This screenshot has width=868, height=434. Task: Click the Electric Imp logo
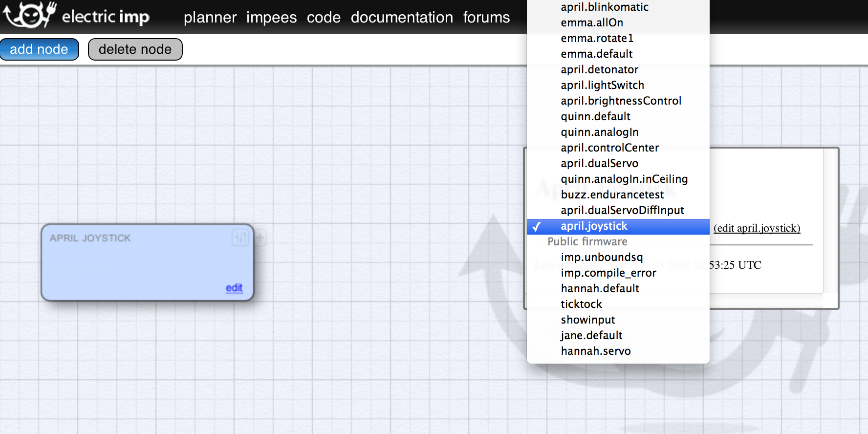click(76, 16)
